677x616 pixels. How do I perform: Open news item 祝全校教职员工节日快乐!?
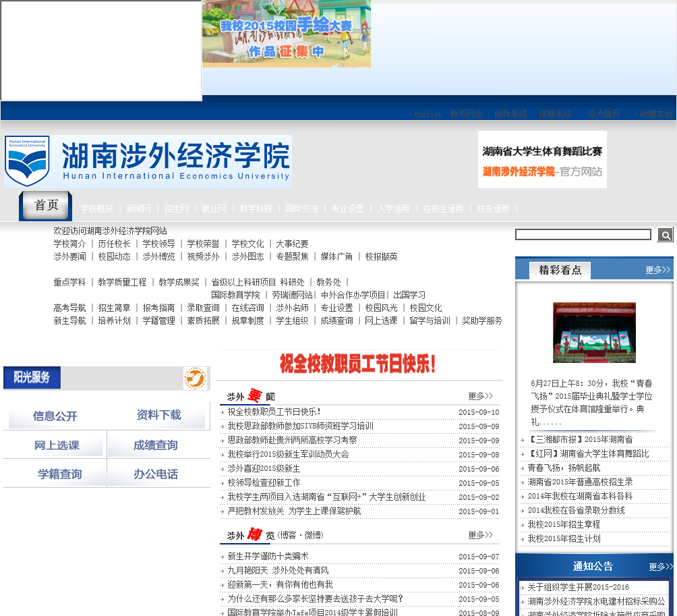click(x=274, y=412)
